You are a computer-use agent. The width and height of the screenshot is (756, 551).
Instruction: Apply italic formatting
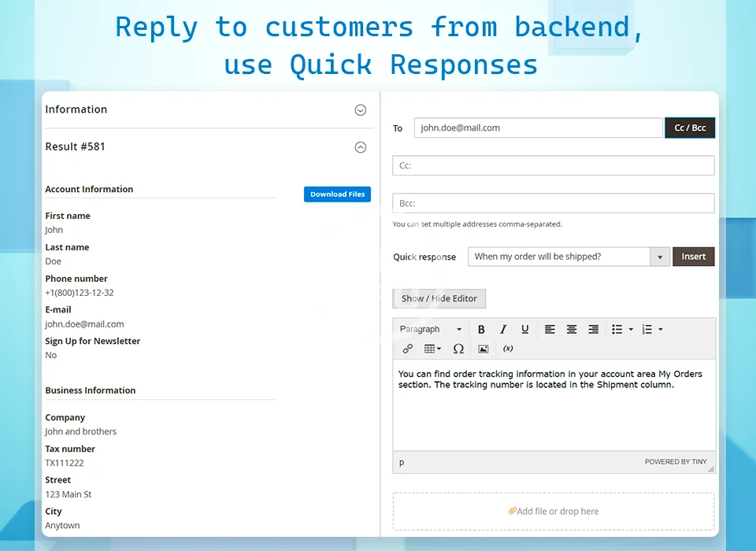click(x=503, y=330)
